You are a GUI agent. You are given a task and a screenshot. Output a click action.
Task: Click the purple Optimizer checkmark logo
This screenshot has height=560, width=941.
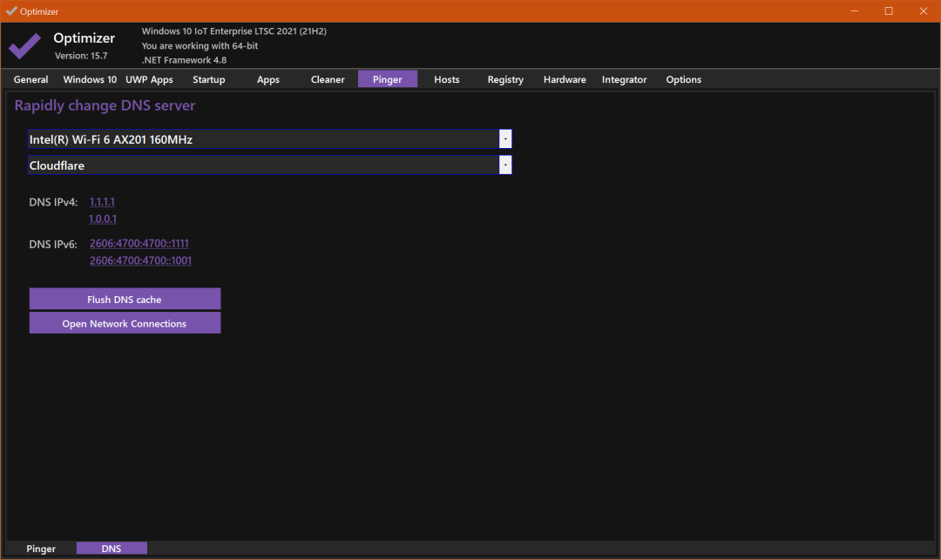(x=24, y=45)
